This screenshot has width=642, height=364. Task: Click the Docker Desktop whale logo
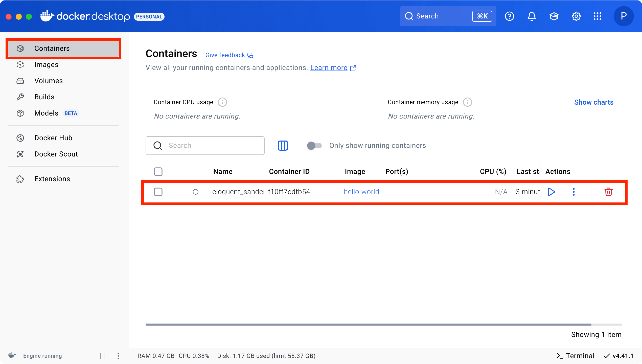click(x=47, y=16)
